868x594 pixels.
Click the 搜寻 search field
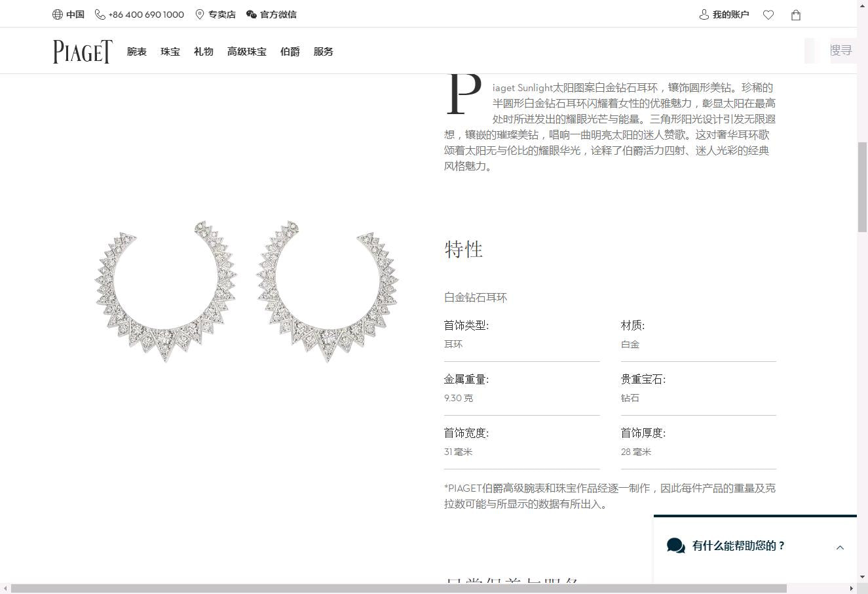pyautogui.click(x=841, y=50)
